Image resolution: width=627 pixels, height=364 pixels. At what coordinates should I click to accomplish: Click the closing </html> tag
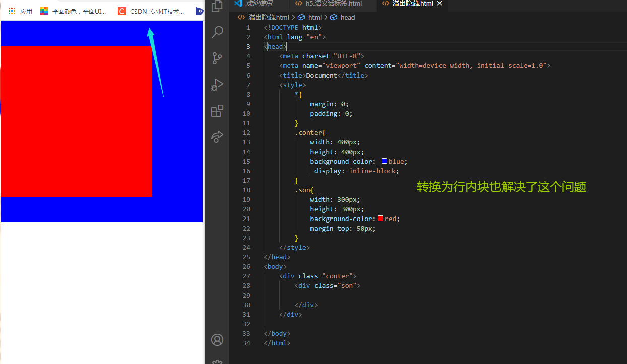[x=277, y=343]
